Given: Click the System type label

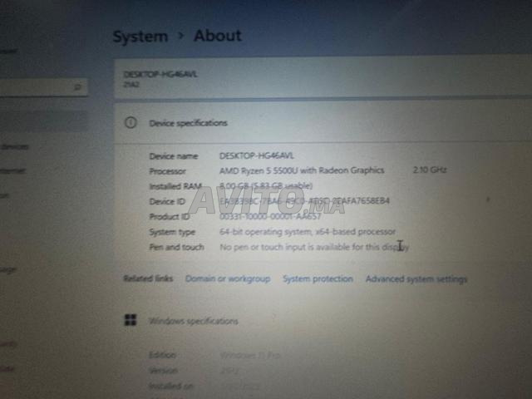Looking at the screenshot, I should coord(172,232).
